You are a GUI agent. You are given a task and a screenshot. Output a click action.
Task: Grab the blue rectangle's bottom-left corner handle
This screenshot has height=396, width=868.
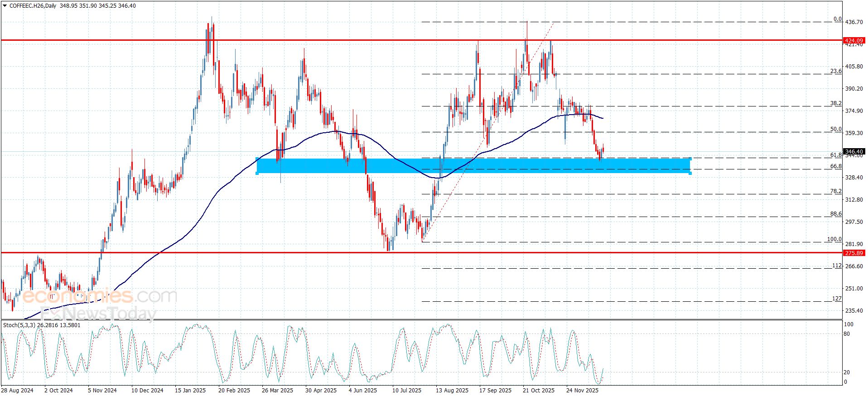[257, 173]
